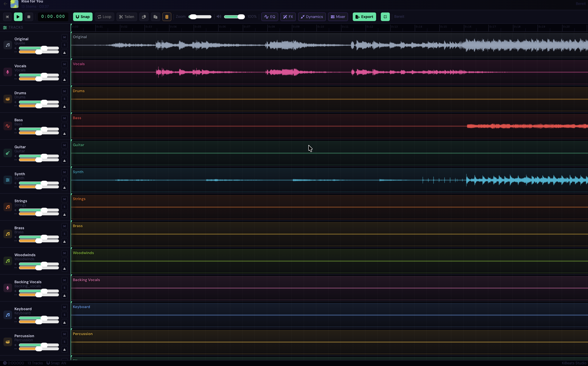588x366 pixels.
Task: Click the Original track music note icon
Action: click(x=8, y=45)
